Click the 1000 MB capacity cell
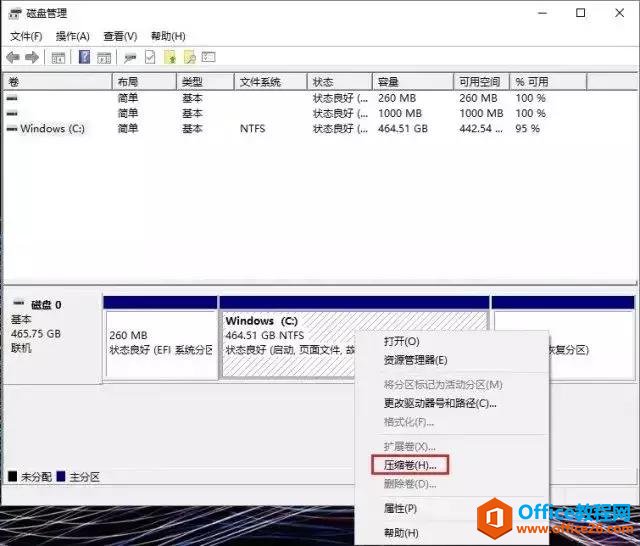Viewport: 640px width, 546px height. (x=400, y=113)
